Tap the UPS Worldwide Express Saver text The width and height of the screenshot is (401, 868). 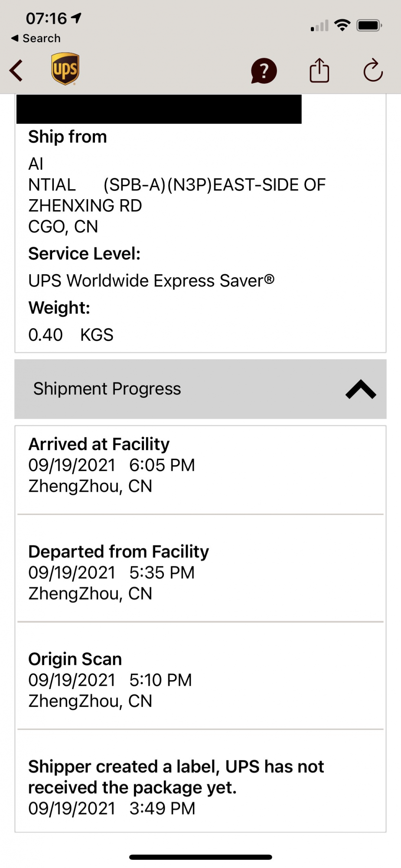click(151, 281)
